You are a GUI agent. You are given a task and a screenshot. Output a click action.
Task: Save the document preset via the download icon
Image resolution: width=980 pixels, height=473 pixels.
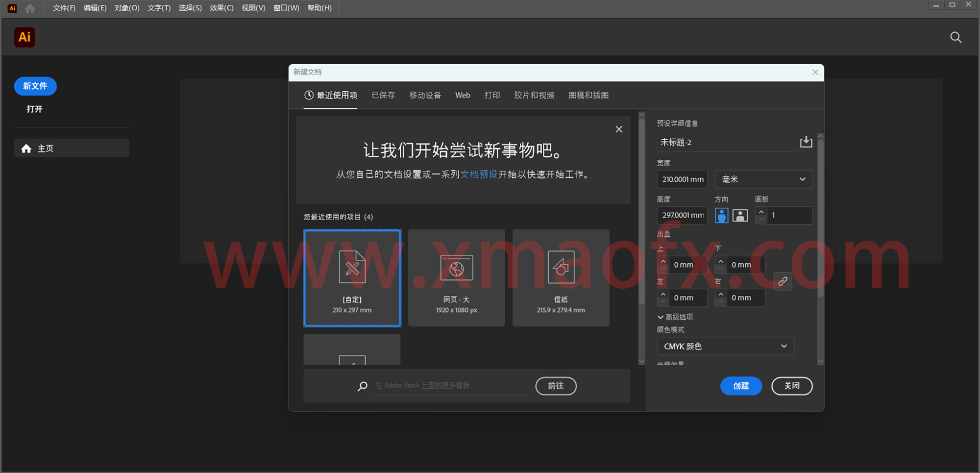point(806,142)
